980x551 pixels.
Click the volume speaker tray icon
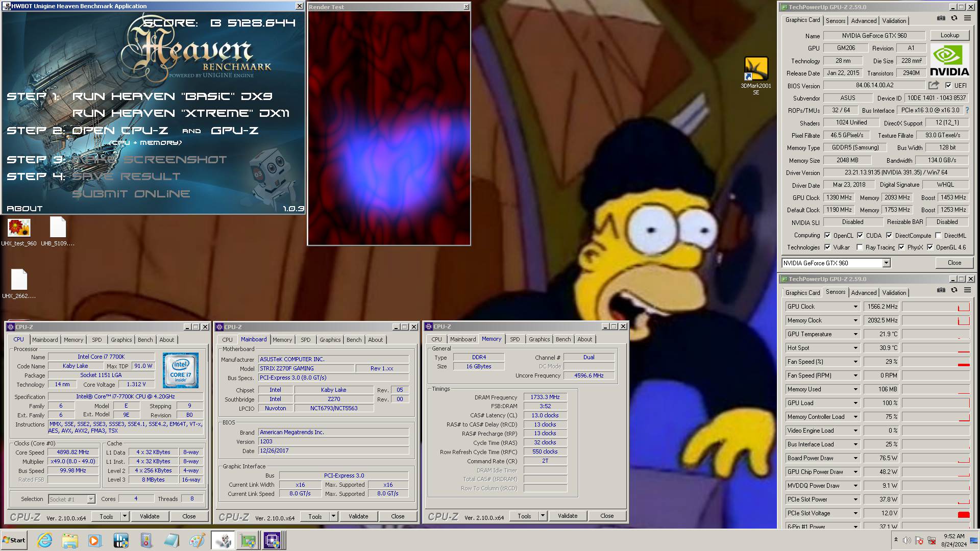906,540
